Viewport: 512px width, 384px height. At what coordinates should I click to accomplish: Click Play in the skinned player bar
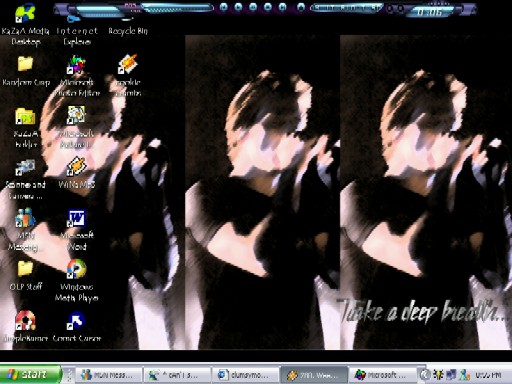238,7
